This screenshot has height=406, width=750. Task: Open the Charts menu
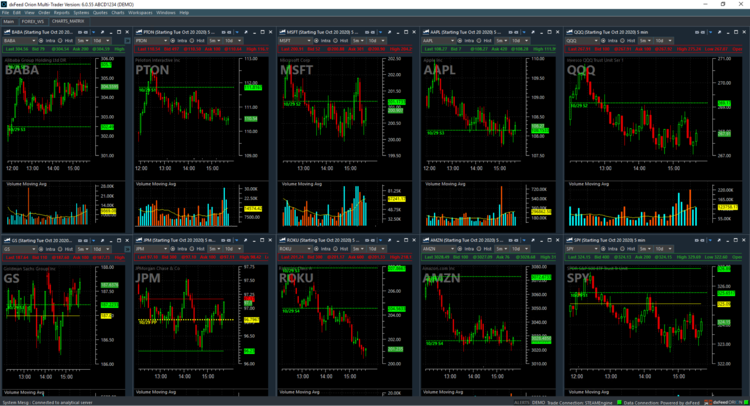pyautogui.click(x=118, y=12)
